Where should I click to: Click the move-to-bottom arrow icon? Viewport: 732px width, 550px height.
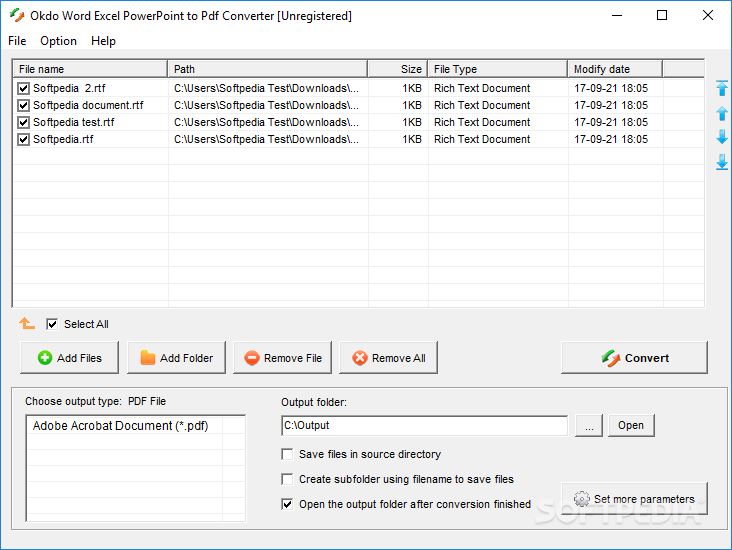click(722, 162)
